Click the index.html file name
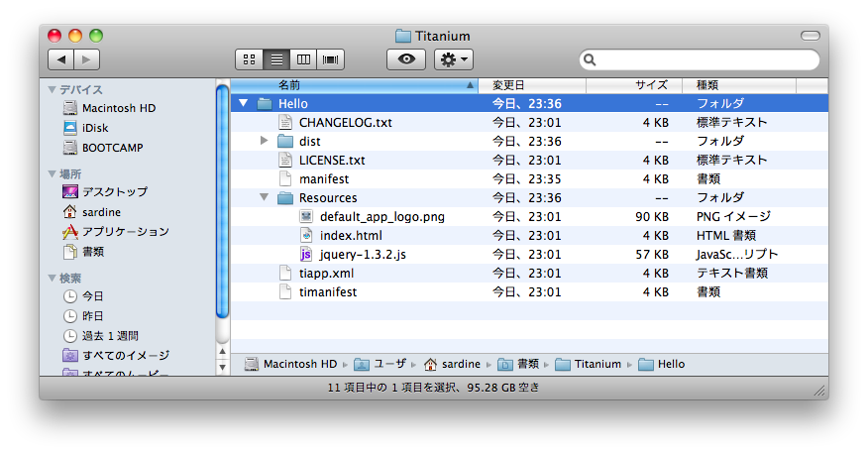This screenshot has height=454, width=868. click(351, 235)
